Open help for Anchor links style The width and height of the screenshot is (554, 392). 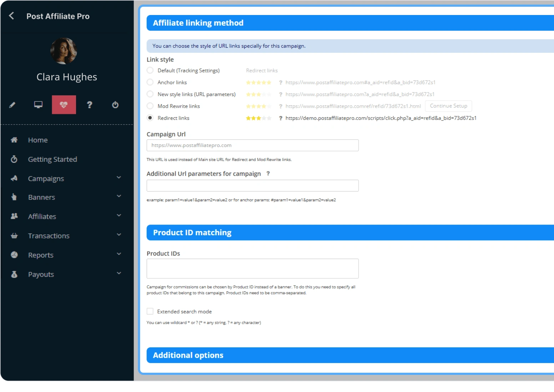point(281,82)
